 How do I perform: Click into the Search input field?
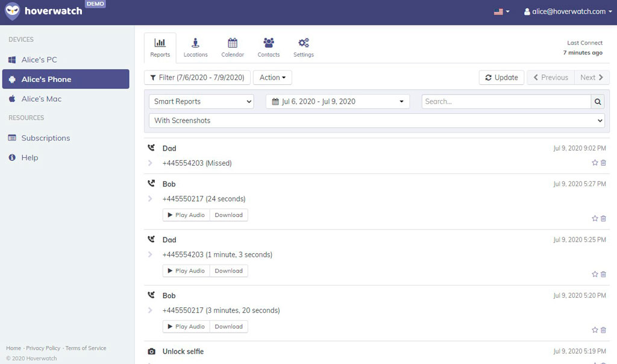[506, 102]
